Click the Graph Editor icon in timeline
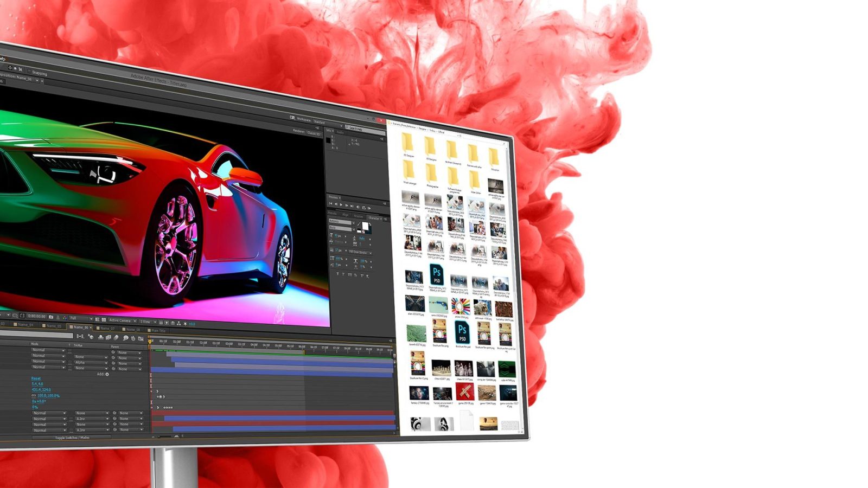The height and width of the screenshot is (488, 868). point(141,339)
